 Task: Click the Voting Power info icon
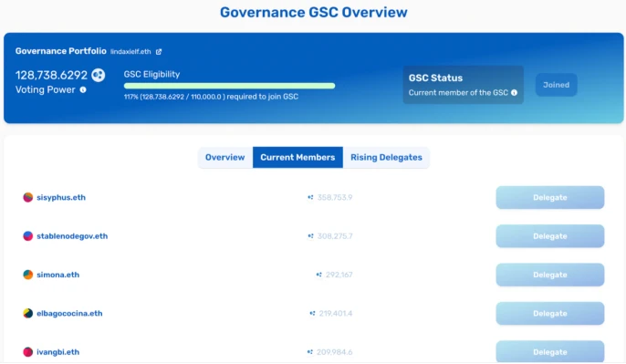83,89
